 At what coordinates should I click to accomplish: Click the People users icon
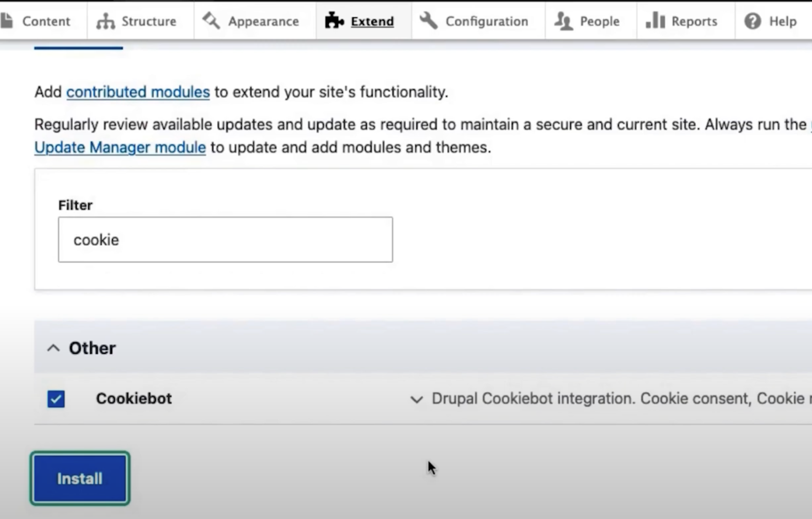[563, 21]
